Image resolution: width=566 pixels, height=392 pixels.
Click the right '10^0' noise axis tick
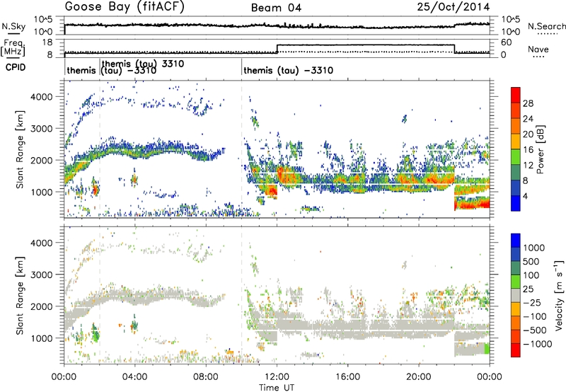coord(510,32)
